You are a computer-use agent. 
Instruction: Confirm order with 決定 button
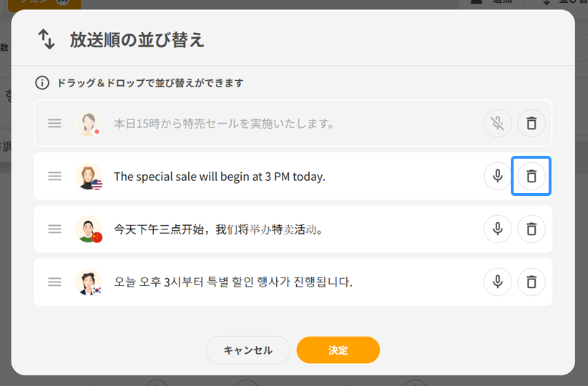click(338, 350)
